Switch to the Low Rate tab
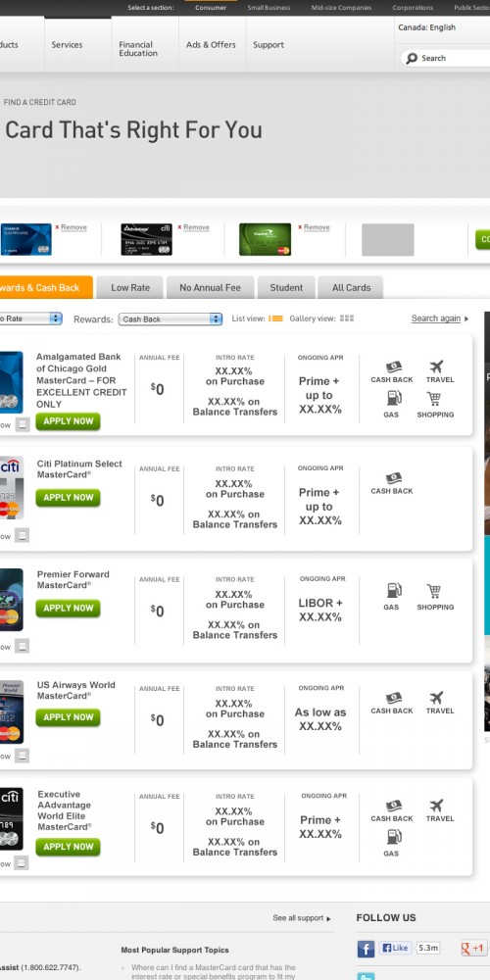 tap(130, 287)
